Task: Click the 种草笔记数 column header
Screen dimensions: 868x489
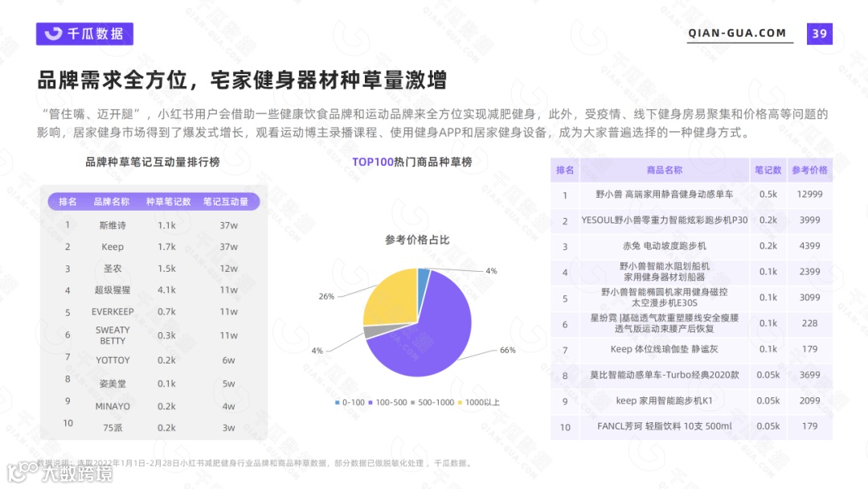Action: (168, 202)
